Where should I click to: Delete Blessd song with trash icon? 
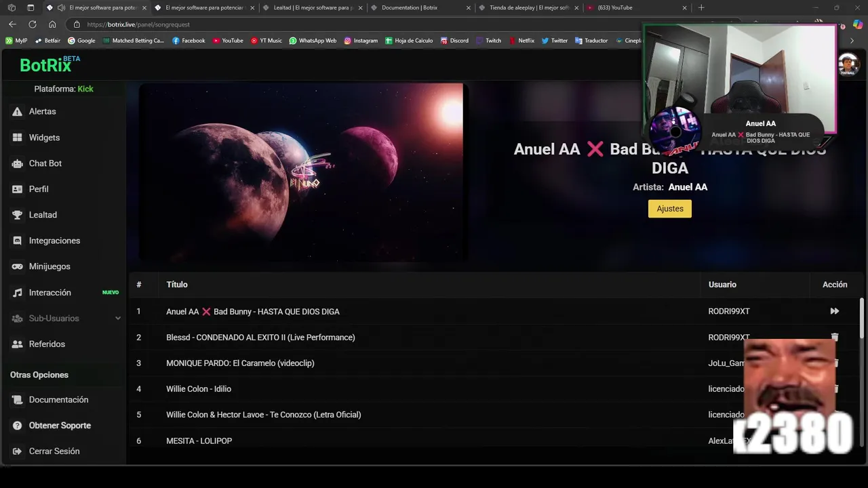pos(835,337)
